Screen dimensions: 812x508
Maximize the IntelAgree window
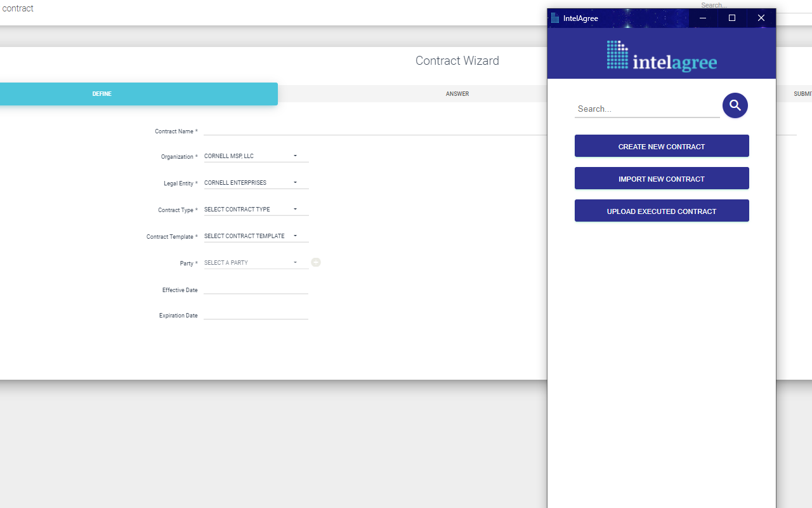tap(732, 18)
